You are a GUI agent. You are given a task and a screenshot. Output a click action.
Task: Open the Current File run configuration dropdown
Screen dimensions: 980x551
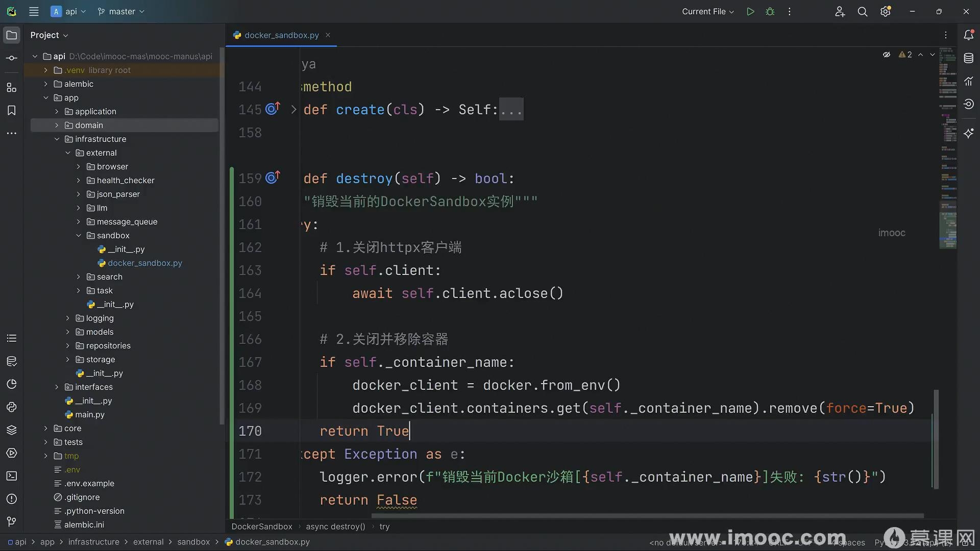coord(707,11)
